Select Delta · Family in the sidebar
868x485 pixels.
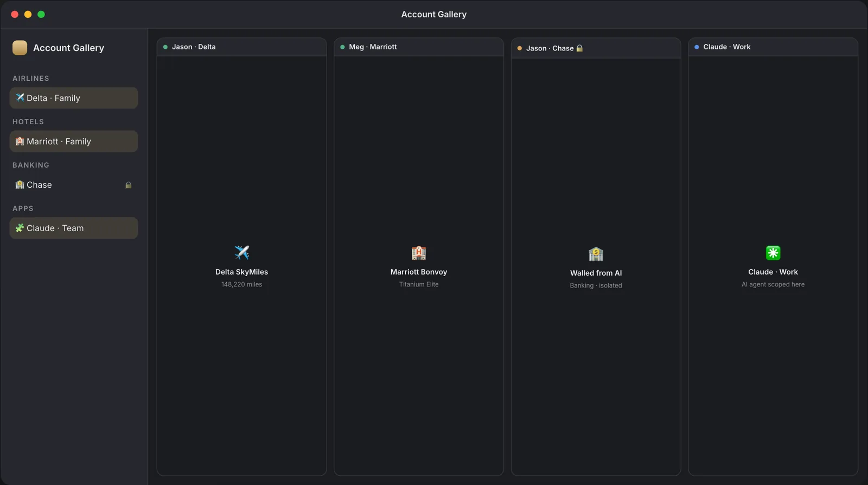(74, 98)
